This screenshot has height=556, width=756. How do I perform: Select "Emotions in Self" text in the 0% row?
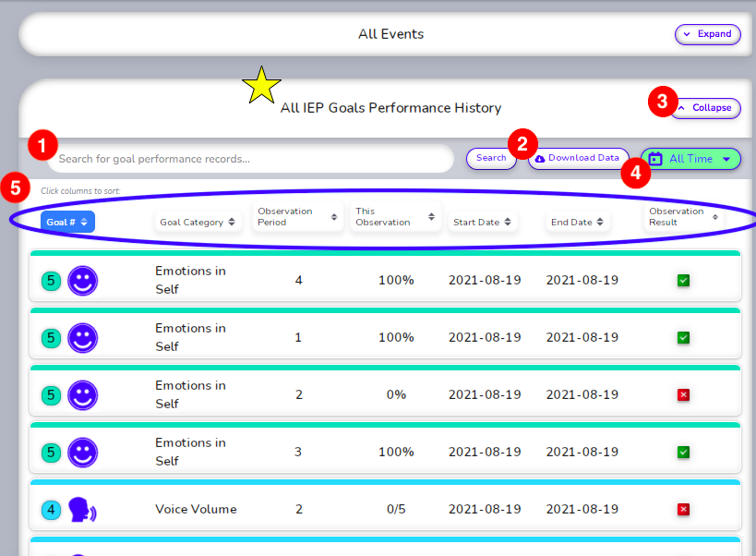coord(190,395)
